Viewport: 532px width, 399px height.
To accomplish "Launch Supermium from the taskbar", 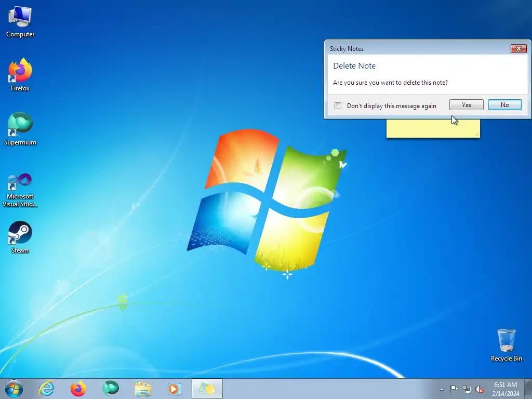I will pyautogui.click(x=111, y=389).
